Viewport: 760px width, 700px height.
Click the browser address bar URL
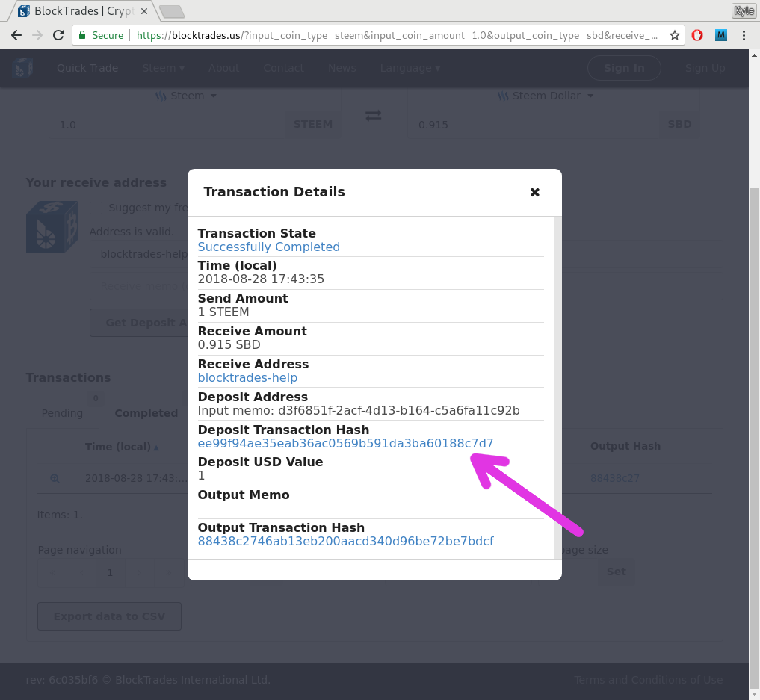(397, 35)
